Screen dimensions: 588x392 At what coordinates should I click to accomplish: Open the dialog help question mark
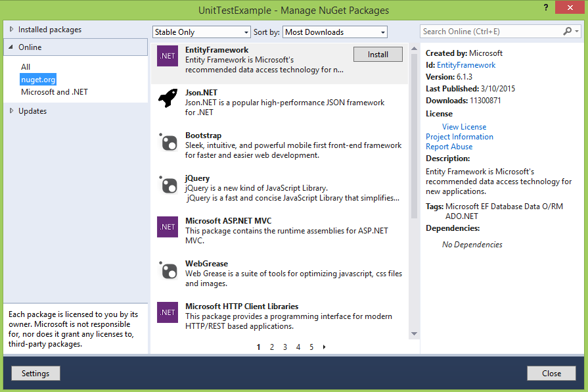pos(546,7)
